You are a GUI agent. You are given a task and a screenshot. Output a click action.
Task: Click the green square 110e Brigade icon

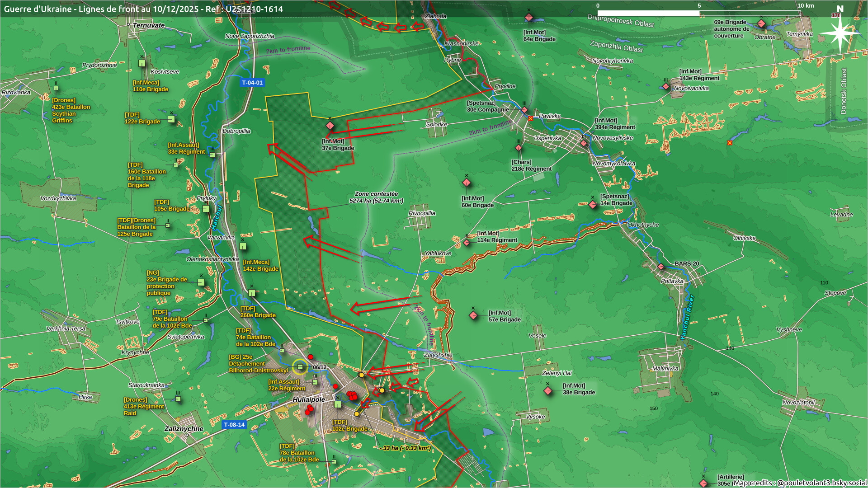(142, 64)
